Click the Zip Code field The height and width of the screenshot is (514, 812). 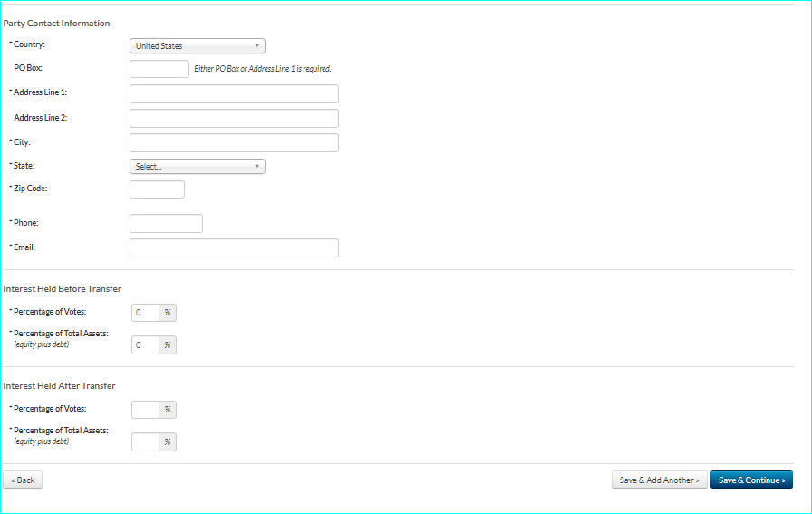[157, 189]
